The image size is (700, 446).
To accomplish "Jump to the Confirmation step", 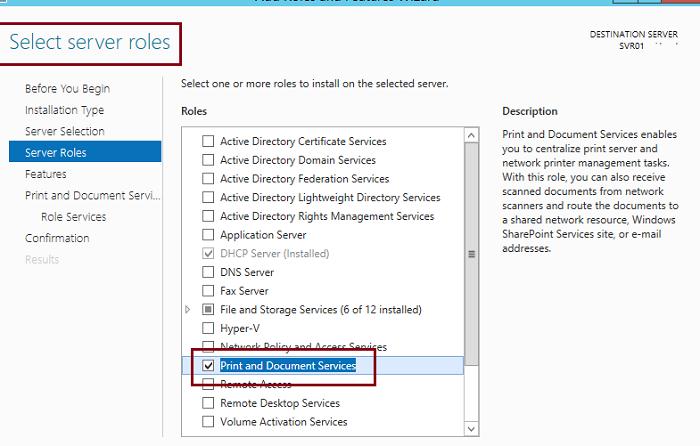I will [x=57, y=238].
